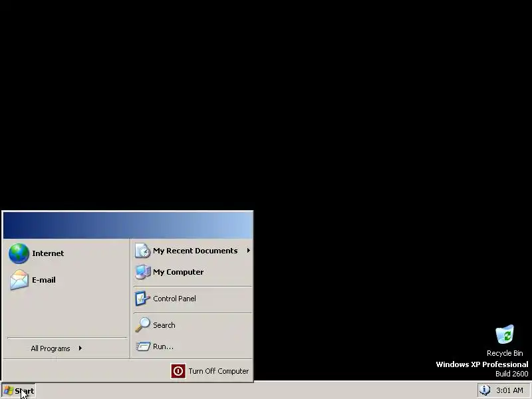Click the Internet globe icon

tap(19, 253)
